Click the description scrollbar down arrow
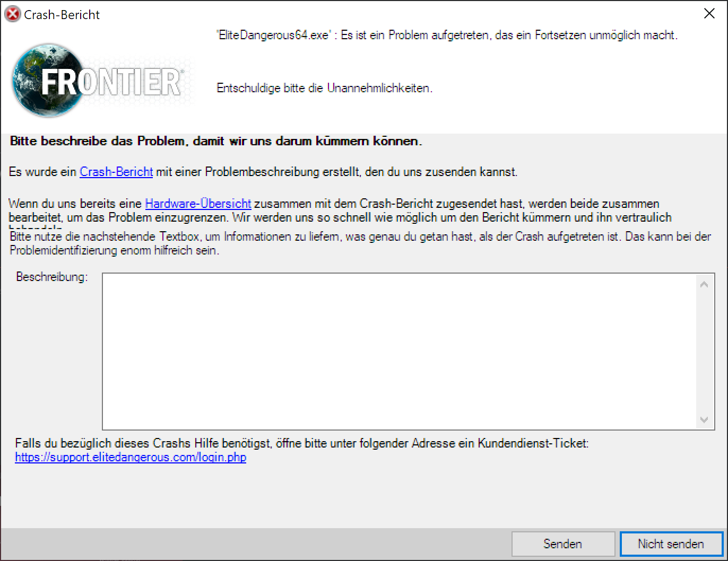 pos(704,419)
